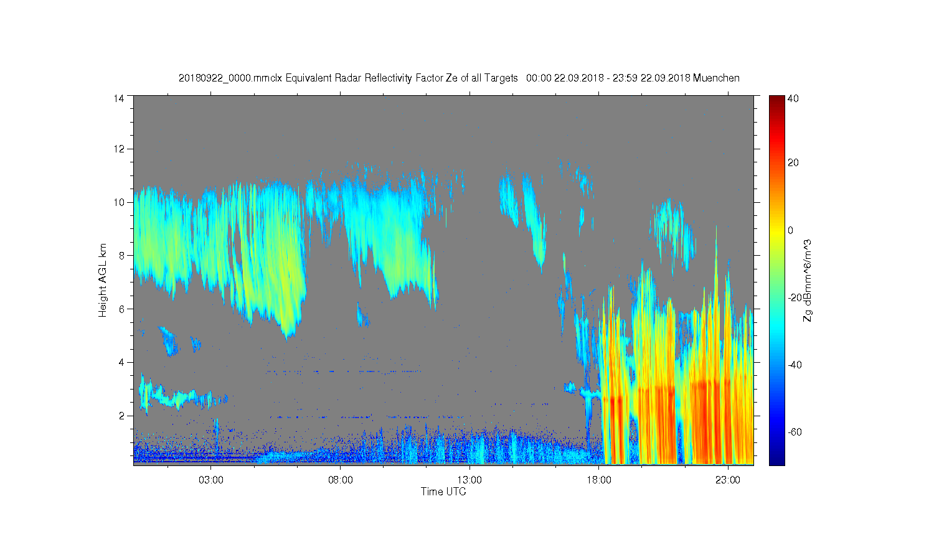Click the '03:00' time tick label
Screen dimensions: 934x560
(211, 480)
